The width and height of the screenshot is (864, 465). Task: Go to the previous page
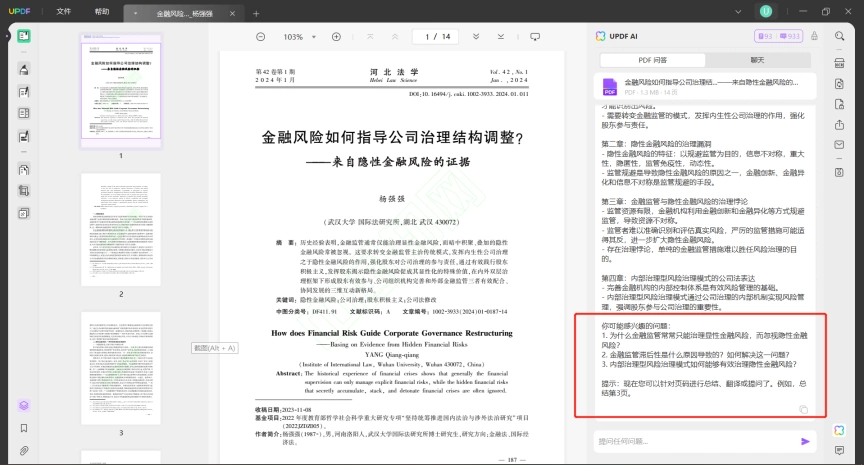[x=395, y=36]
